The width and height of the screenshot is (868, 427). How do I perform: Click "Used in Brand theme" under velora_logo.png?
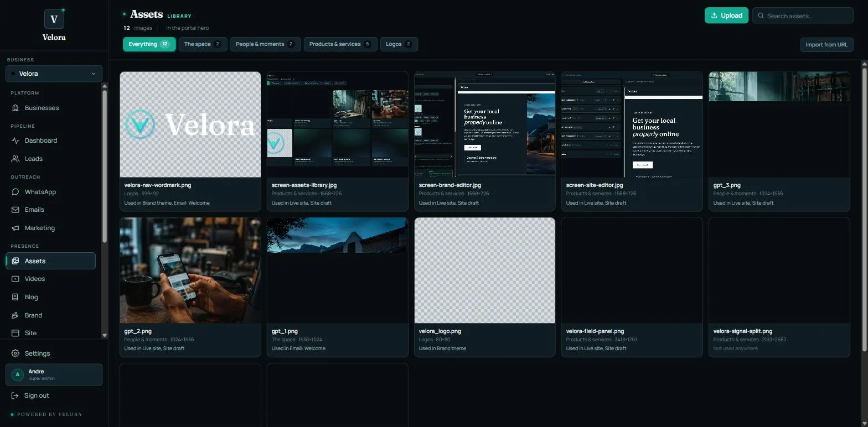tap(442, 348)
